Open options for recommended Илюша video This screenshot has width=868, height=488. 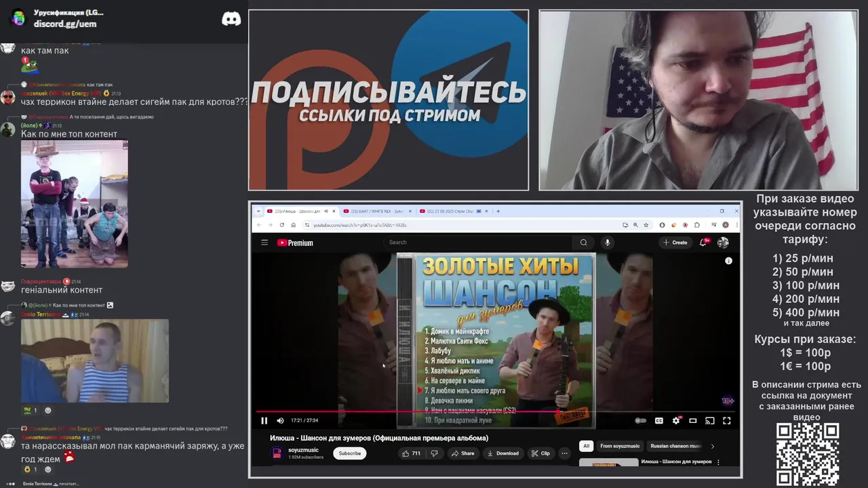[x=718, y=462]
